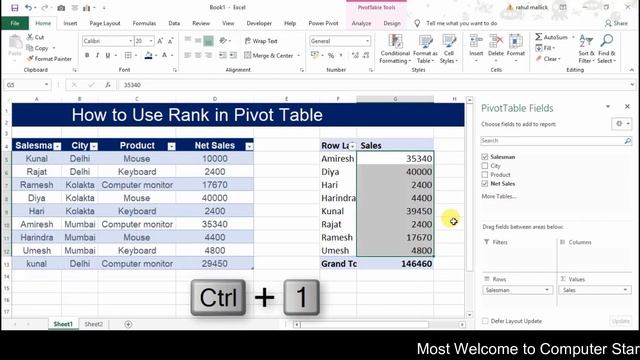The height and width of the screenshot is (360, 640).
Task: Click the Decrease Font Size icon
Action: pos(171,41)
